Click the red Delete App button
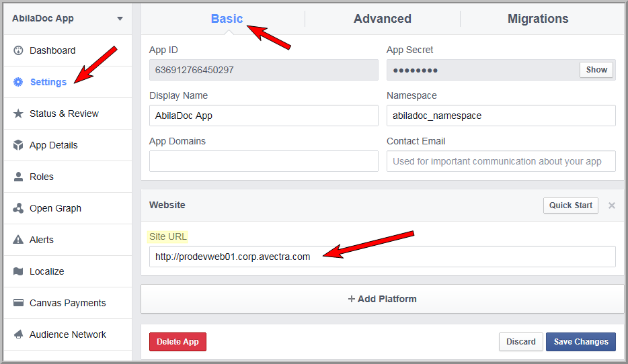This screenshot has height=364, width=628. point(178,342)
